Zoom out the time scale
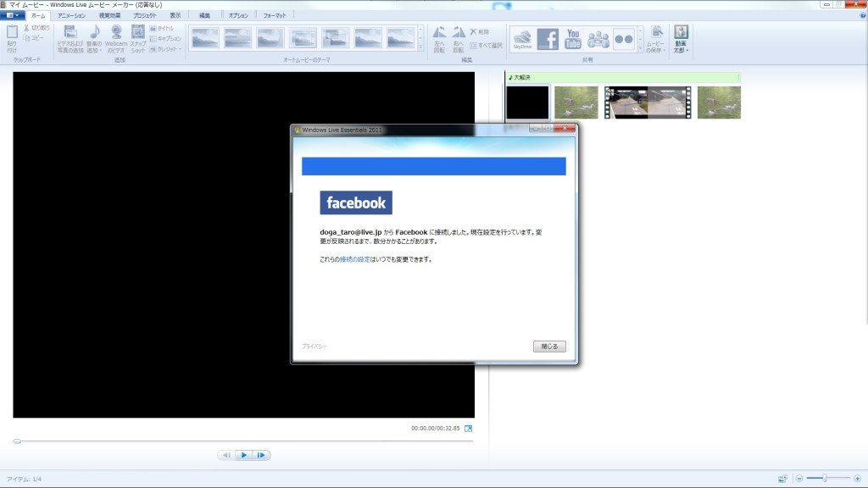Viewport: 868px width, 488px height. tap(798, 479)
